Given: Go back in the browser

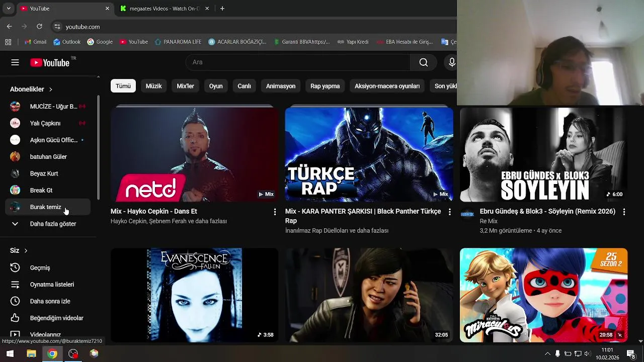Looking at the screenshot, I should click(x=10, y=26).
